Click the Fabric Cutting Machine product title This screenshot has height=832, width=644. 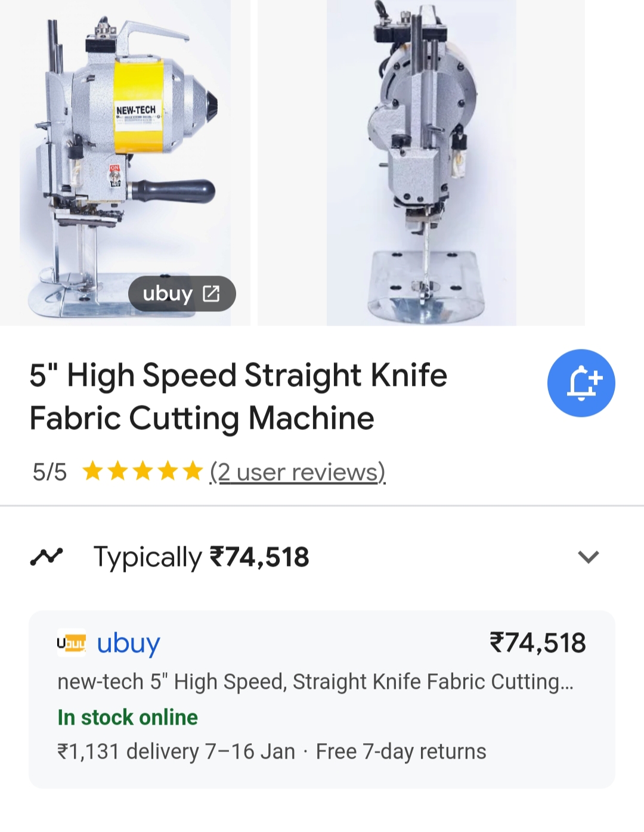click(239, 397)
